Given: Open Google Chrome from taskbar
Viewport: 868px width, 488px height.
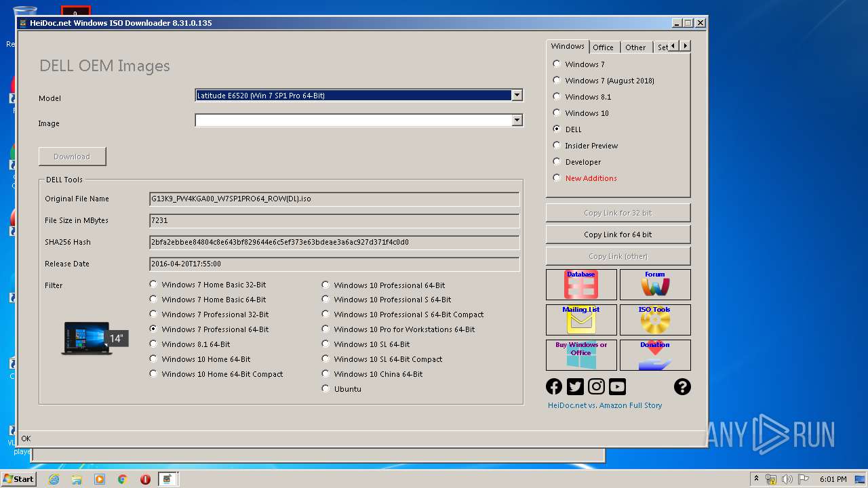Looking at the screenshot, I should (x=123, y=479).
